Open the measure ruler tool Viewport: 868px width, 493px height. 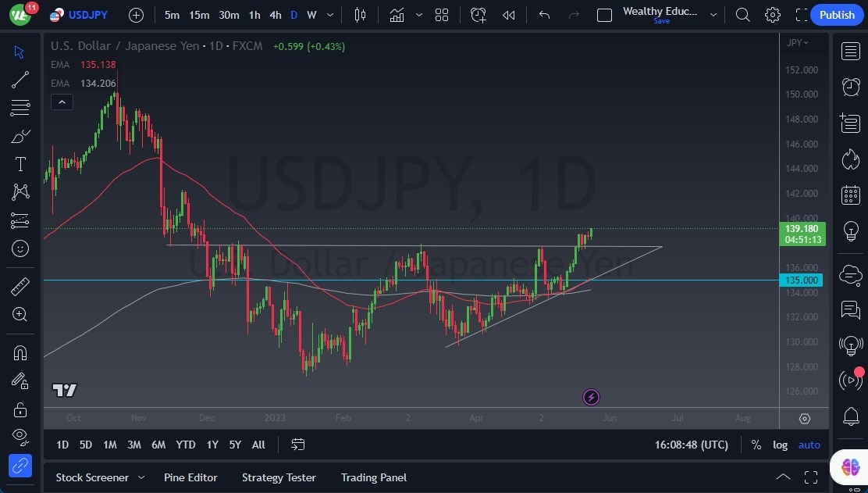20,287
